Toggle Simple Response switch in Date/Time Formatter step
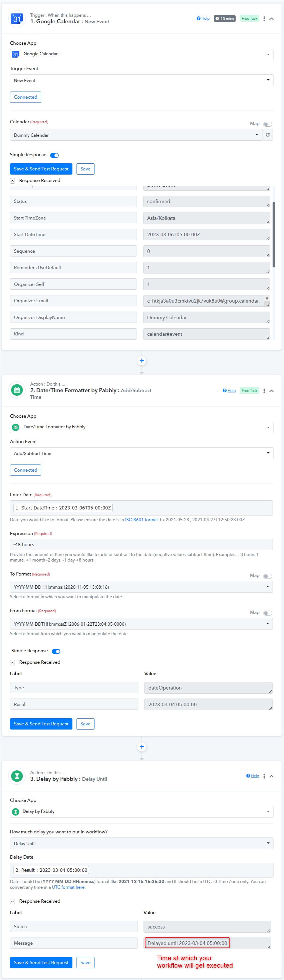 [56, 651]
